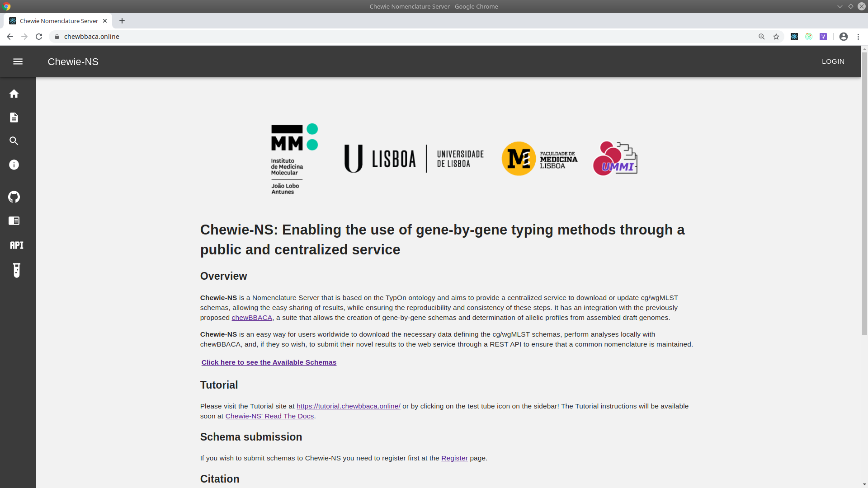
Task: Open Chrome three-dot menu
Action: [858, 37]
